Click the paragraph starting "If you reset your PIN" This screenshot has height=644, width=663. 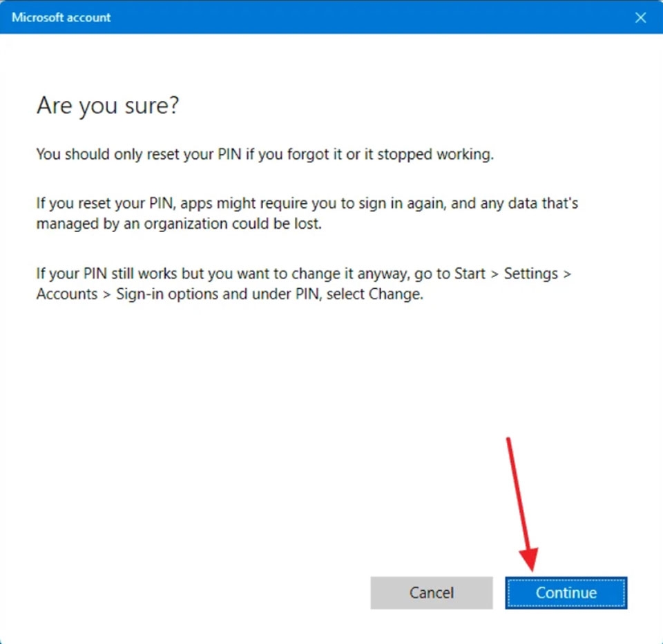(x=307, y=214)
